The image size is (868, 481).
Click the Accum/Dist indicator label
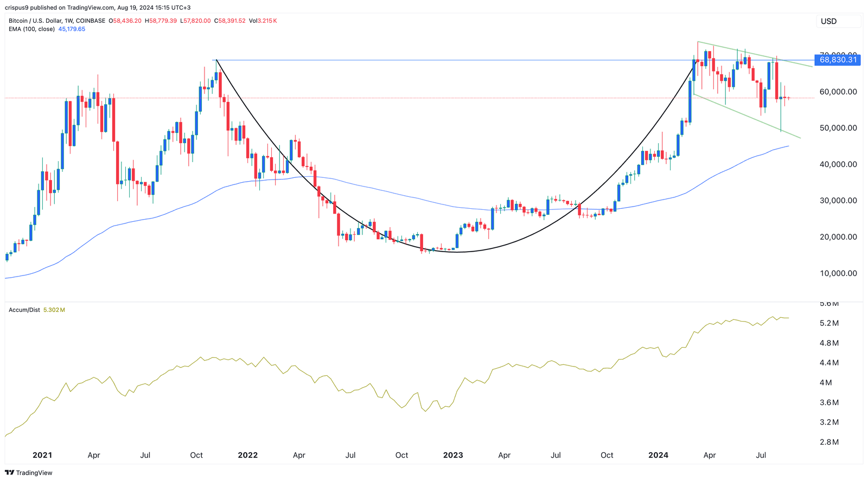[24, 310]
